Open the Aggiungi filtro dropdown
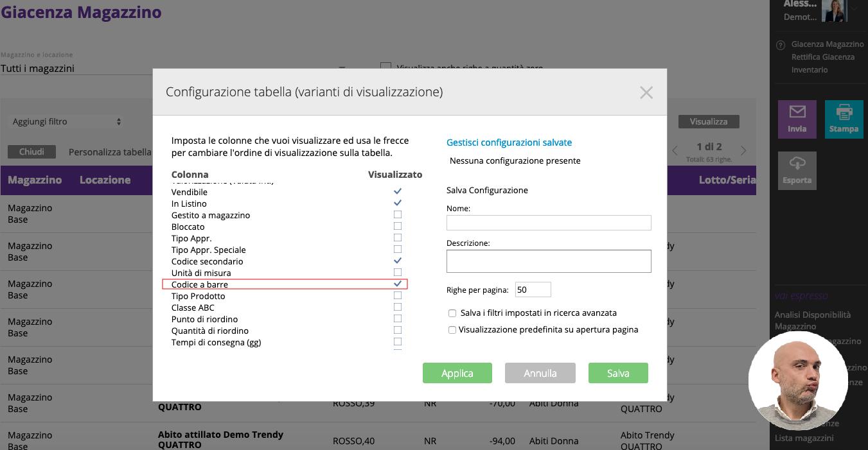This screenshot has height=450, width=868. 67,121
